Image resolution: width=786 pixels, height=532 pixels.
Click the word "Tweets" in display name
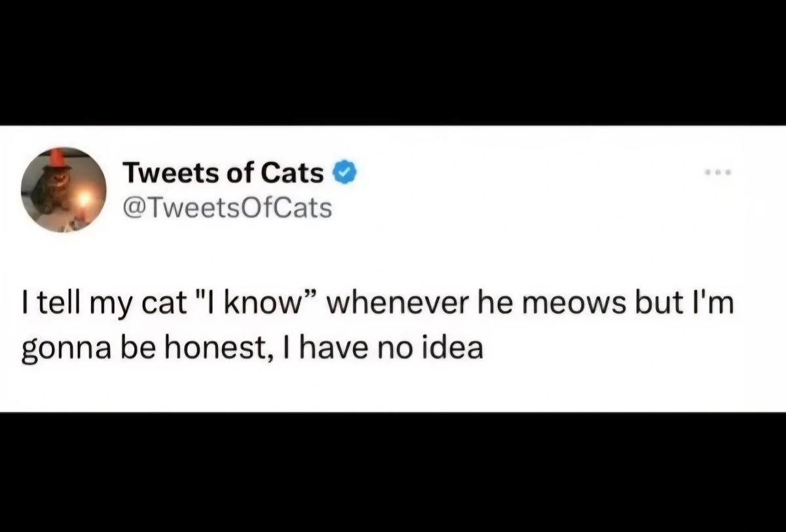166,173
